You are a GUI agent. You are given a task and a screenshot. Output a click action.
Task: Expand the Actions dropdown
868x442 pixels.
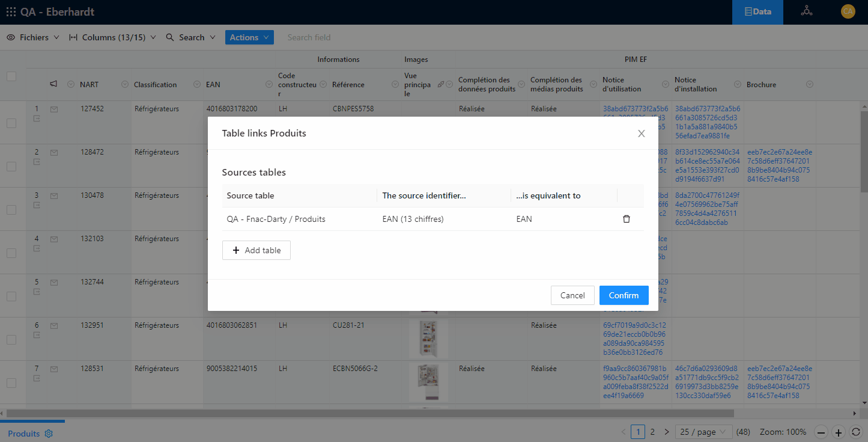(x=249, y=37)
